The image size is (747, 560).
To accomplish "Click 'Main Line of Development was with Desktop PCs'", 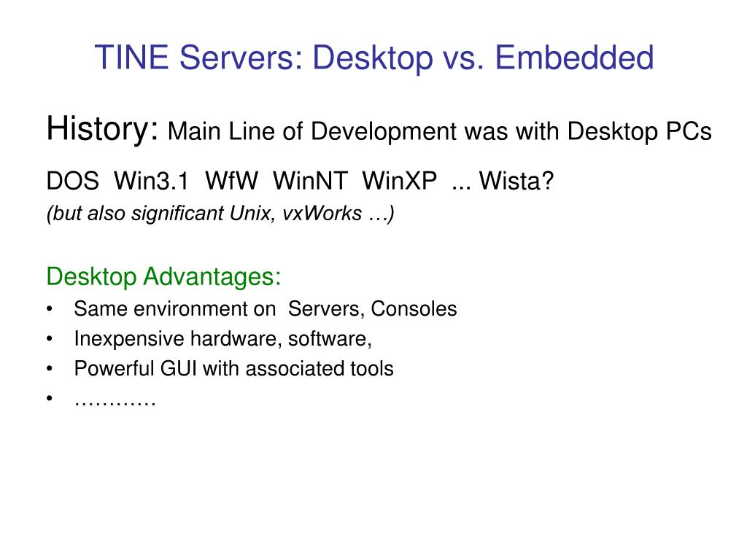I will click(440, 131).
